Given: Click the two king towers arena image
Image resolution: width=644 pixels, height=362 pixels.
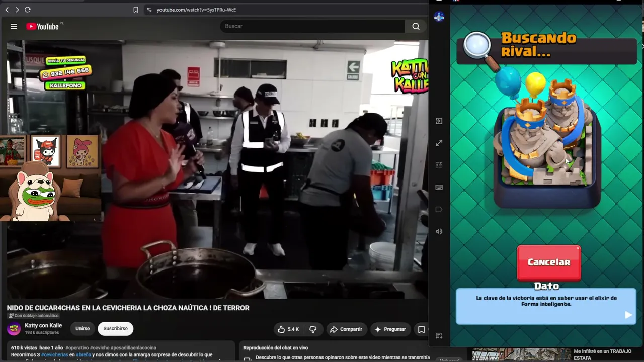Looking at the screenshot, I should (547, 143).
